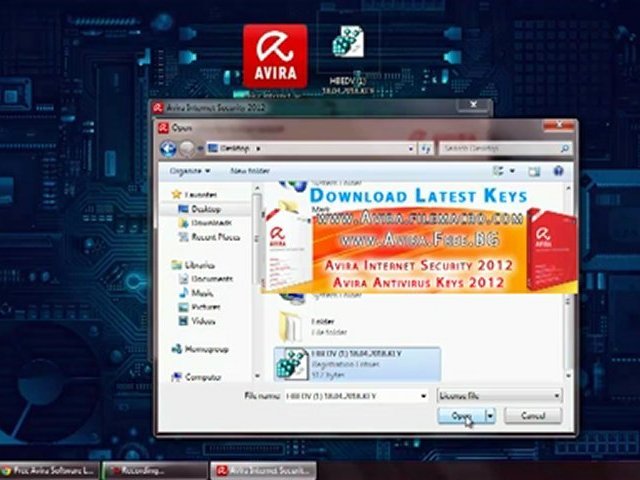Open Videos library in navigation pane
This screenshot has width=640, height=480.
click(x=197, y=321)
